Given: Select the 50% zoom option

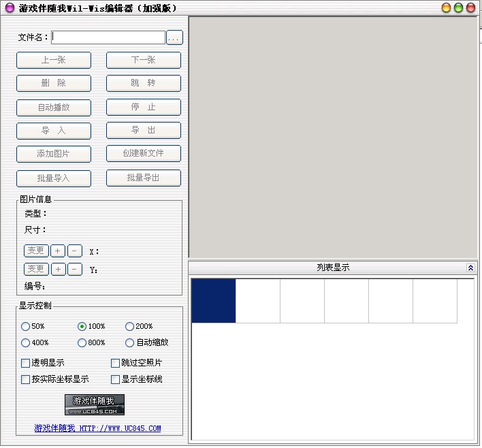Looking at the screenshot, I should [26, 327].
